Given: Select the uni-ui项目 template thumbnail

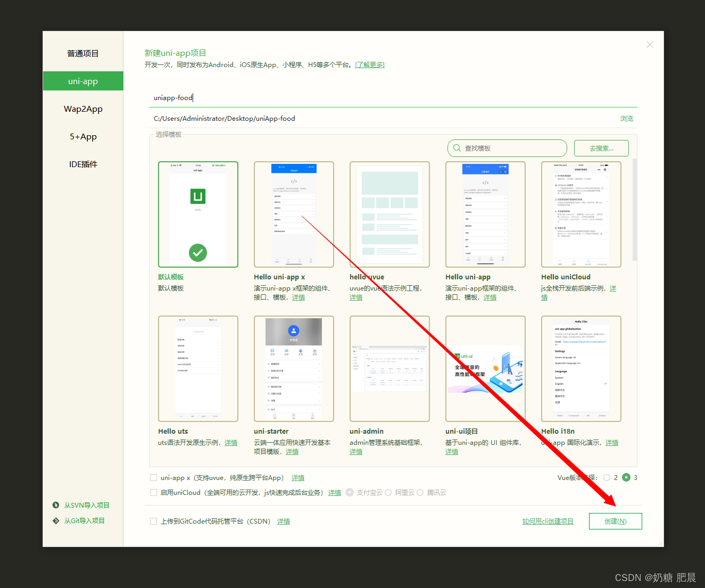Looking at the screenshot, I should tap(485, 369).
